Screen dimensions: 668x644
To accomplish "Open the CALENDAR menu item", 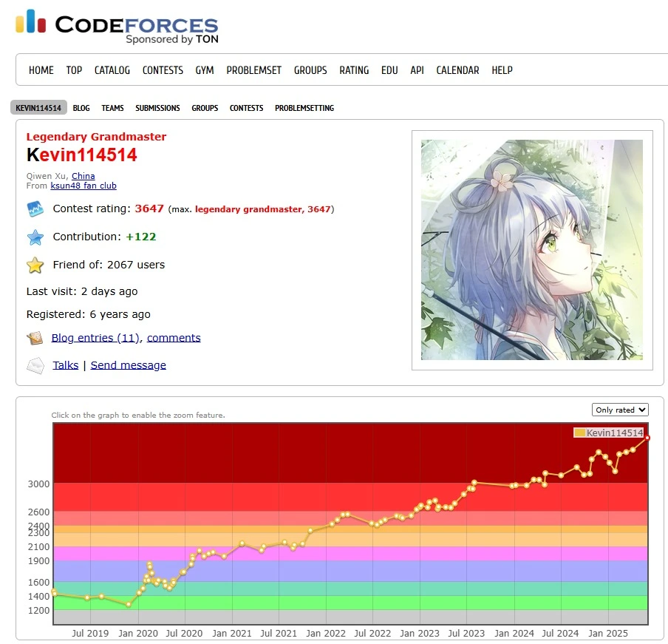I will pyautogui.click(x=457, y=70).
